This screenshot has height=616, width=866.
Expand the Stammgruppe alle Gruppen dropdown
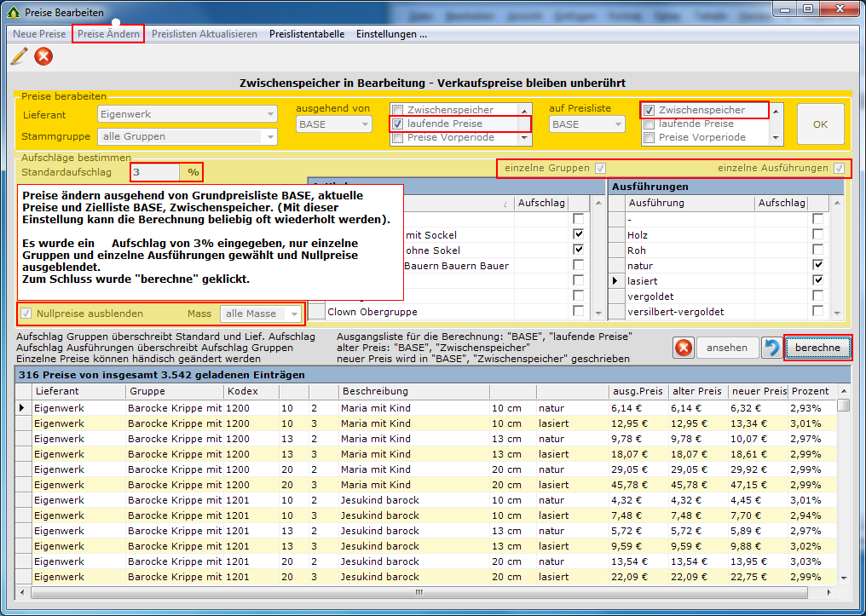pyautogui.click(x=271, y=136)
